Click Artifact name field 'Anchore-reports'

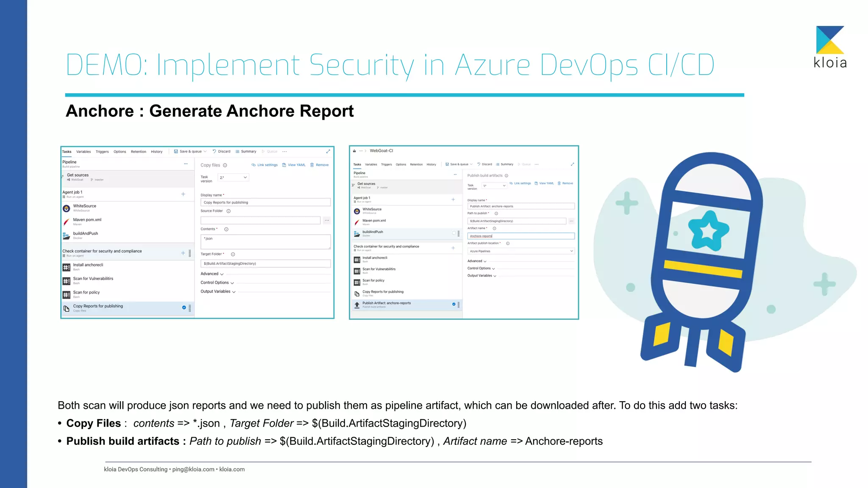tap(521, 236)
